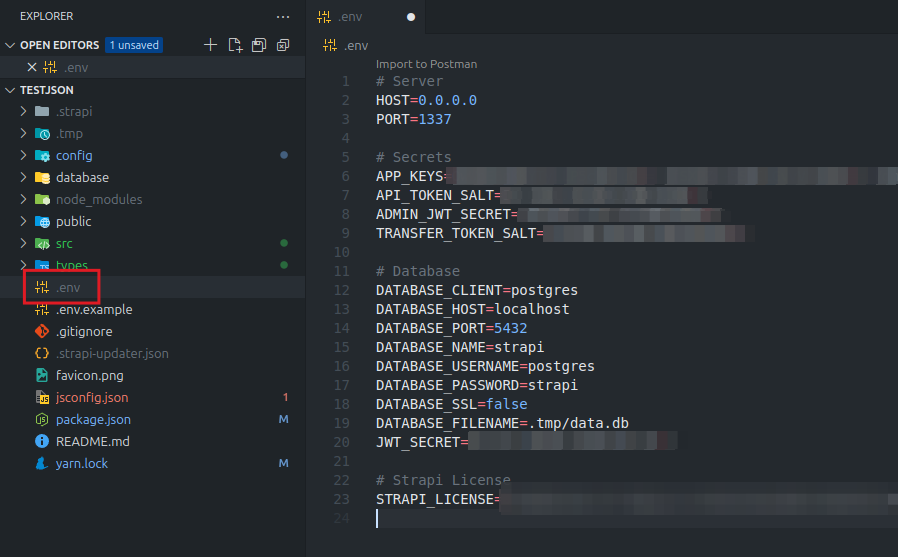Open package.json from the file tree
The height and width of the screenshot is (557, 898).
(92, 420)
